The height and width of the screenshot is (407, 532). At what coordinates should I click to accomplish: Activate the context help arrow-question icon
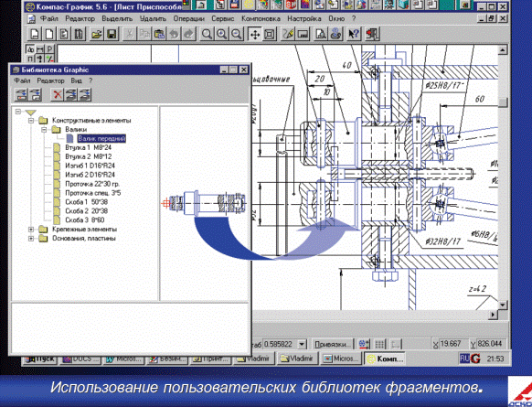point(354,34)
